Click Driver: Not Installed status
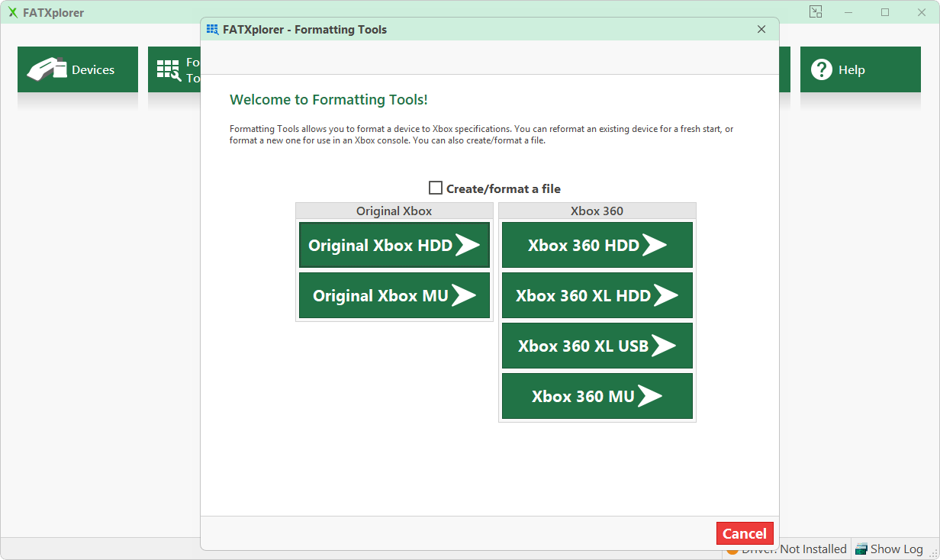This screenshot has width=940, height=560. pyautogui.click(x=787, y=549)
